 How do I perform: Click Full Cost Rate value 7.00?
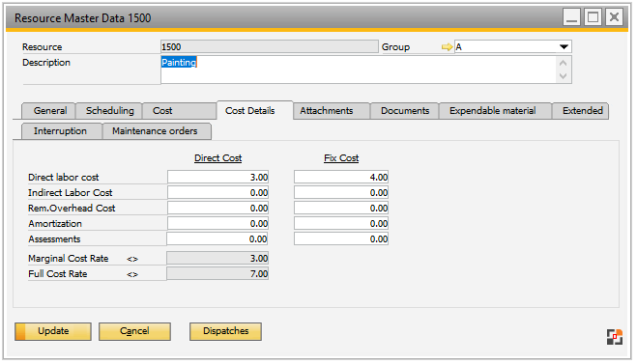tap(217, 274)
